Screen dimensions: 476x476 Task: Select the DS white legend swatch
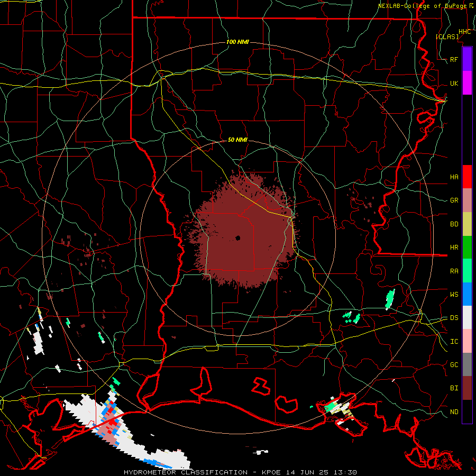click(x=467, y=317)
